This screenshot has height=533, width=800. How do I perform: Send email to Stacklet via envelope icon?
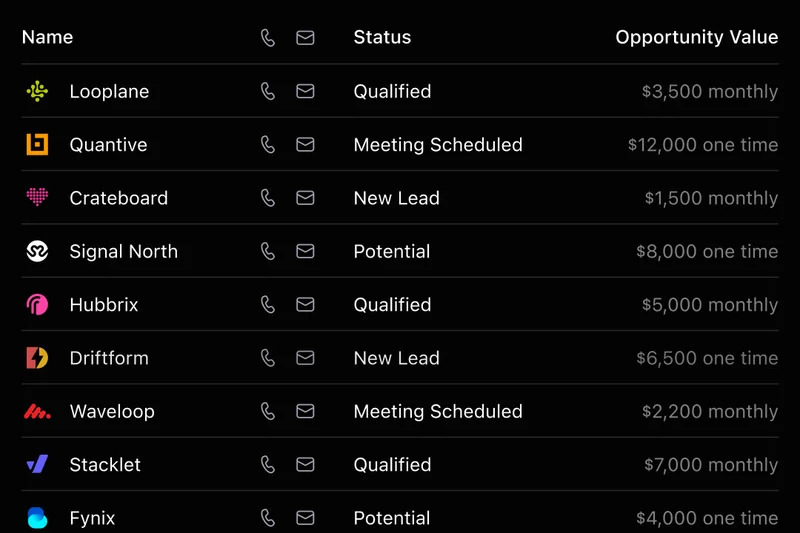[x=305, y=465]
